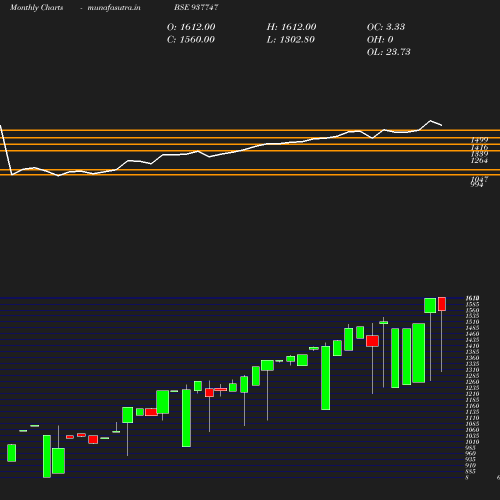Viewport: 500px width, 500px height.
Task: Click the munafasutra.in site name
Action: (114, 7)
